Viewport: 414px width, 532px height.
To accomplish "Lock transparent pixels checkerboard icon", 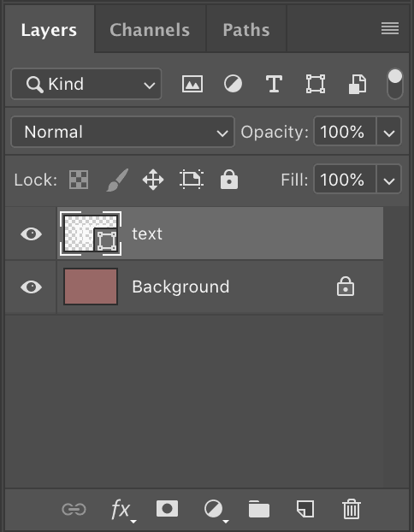I will tap(79, 180).
